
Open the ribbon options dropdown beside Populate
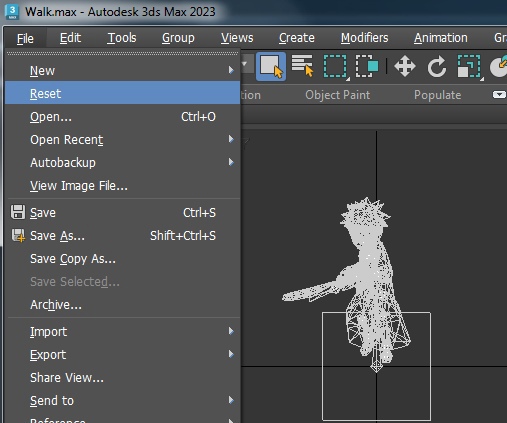click(499, 95)
